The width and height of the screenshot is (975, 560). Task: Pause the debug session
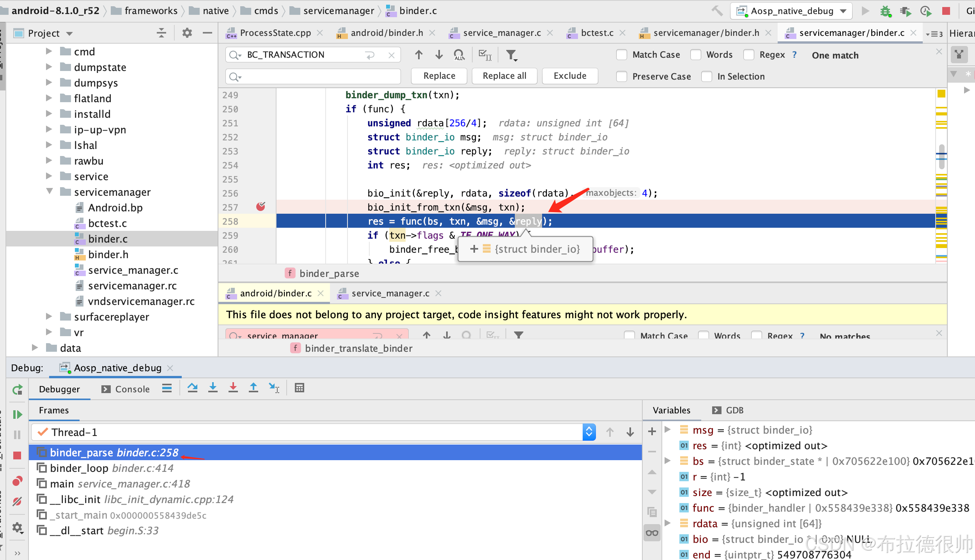pyautogui.click(x=17, y=434)
